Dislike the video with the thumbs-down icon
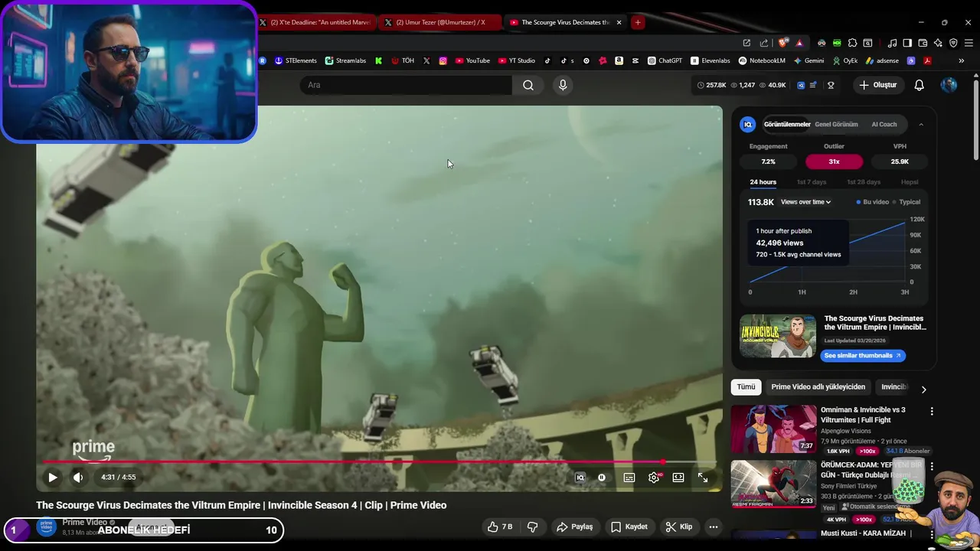This screenshot has height=551, width=980. tap(533, 527)
